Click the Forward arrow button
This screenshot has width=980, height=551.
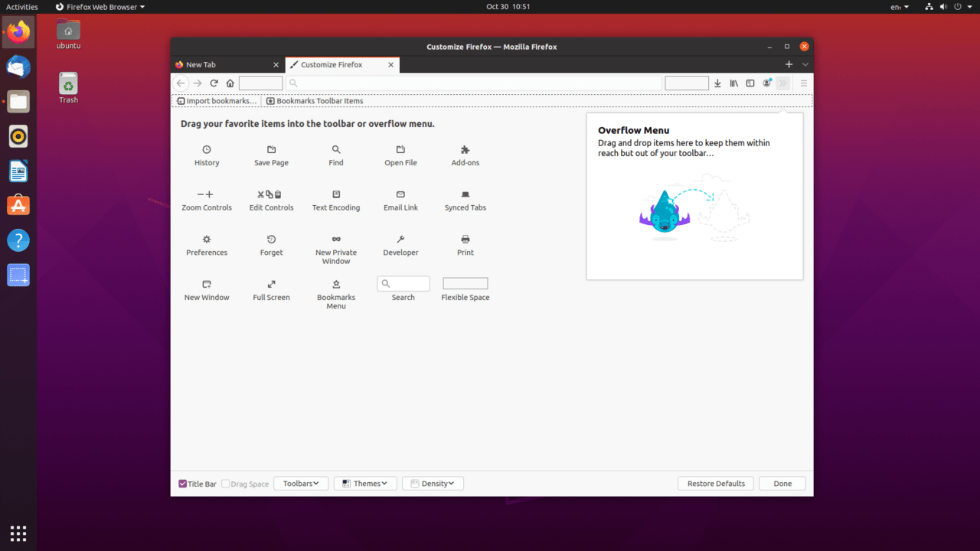(x=198, y=83)
